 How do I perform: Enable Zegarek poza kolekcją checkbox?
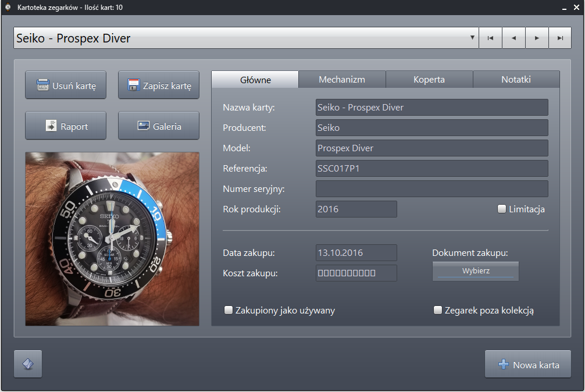[438, 310]
